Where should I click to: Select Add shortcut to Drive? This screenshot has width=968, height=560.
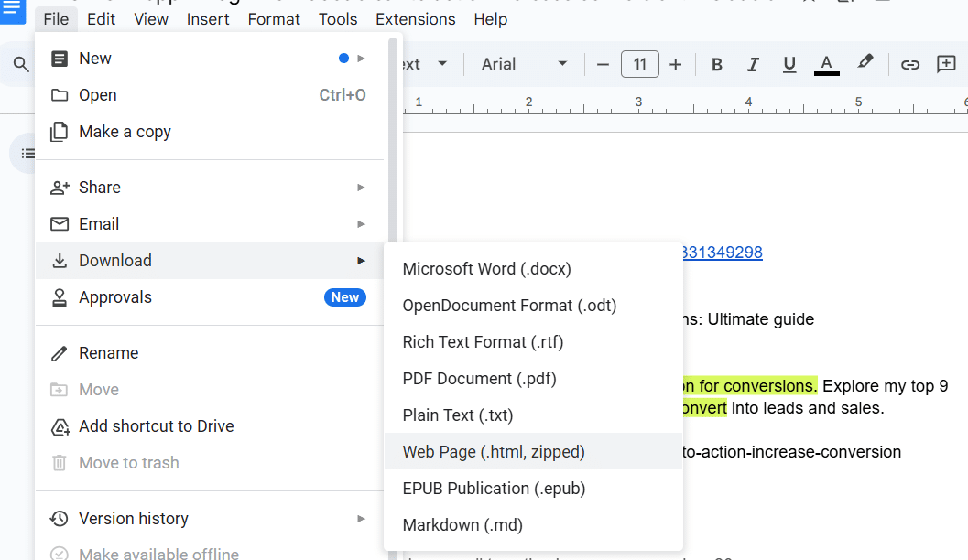click(210, 426)
